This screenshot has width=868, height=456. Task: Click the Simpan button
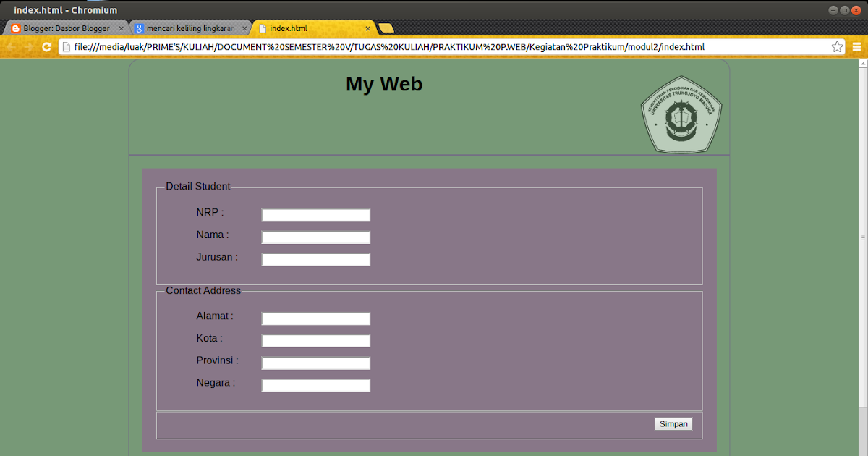click(x=673, y=424)
